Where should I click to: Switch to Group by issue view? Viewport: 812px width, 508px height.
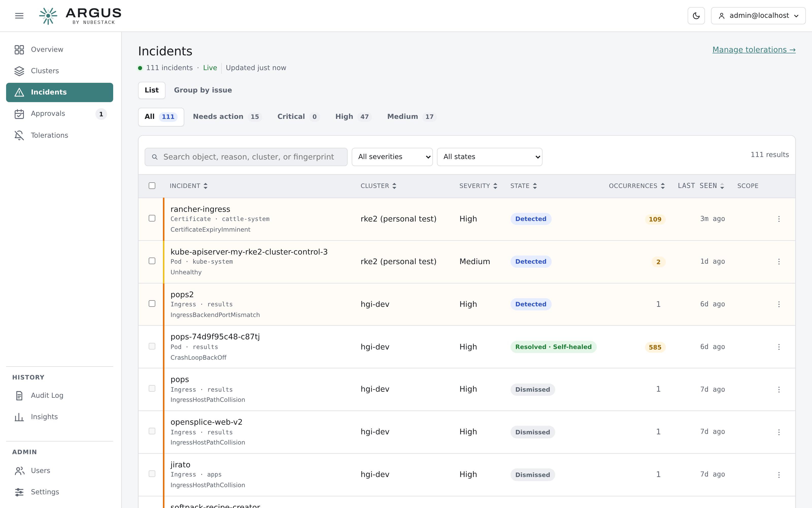click(203, 90)
